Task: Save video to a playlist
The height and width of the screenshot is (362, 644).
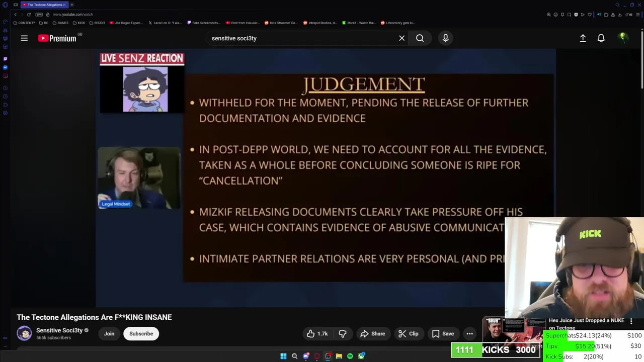Action: pyautogui.click(x=443, y=334)
